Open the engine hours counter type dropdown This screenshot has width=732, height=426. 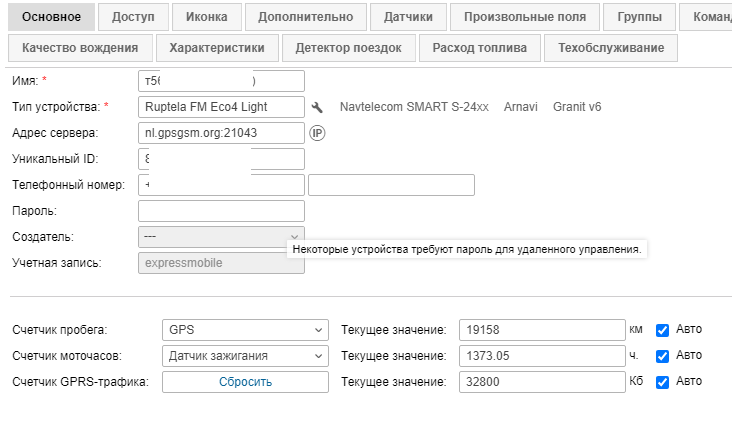pyautogui.click(x=244, y=355)
